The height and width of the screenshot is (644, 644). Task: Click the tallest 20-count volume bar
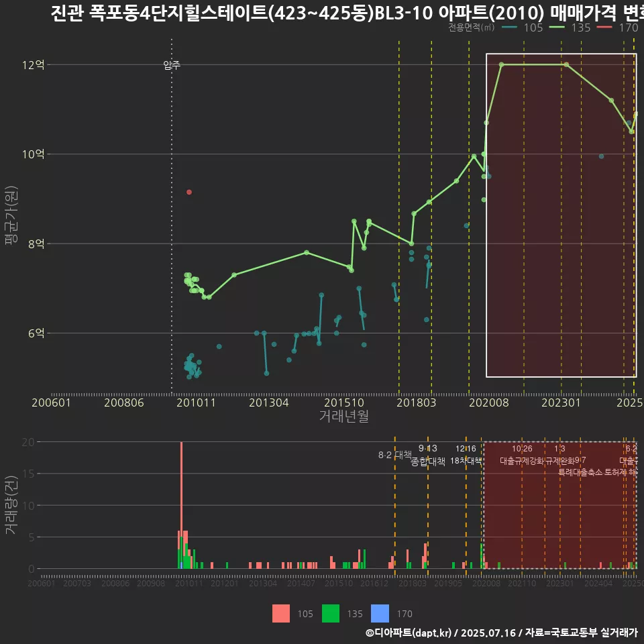(x=182, y=505)
